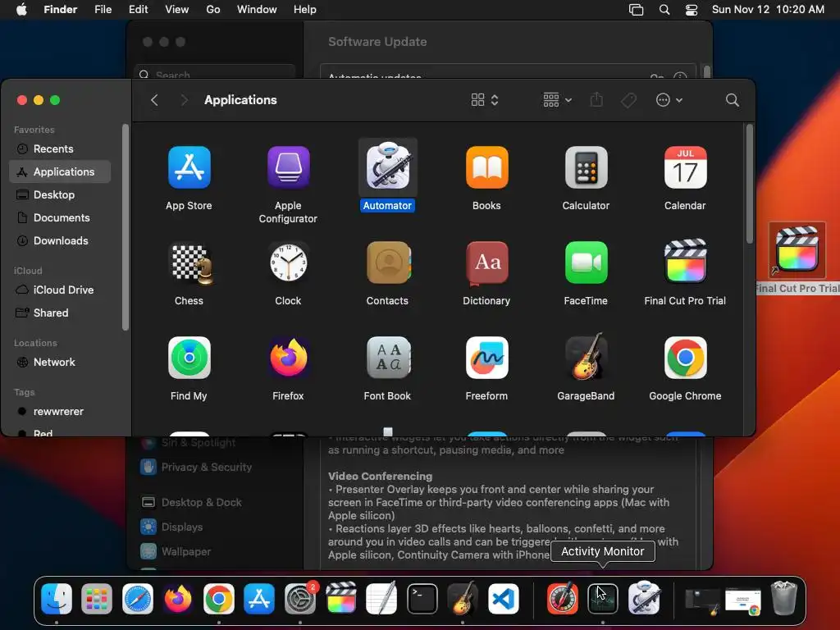840x630 pixels.
Task: Open Shared in Finder sidebar
Action: click(60, 313)
